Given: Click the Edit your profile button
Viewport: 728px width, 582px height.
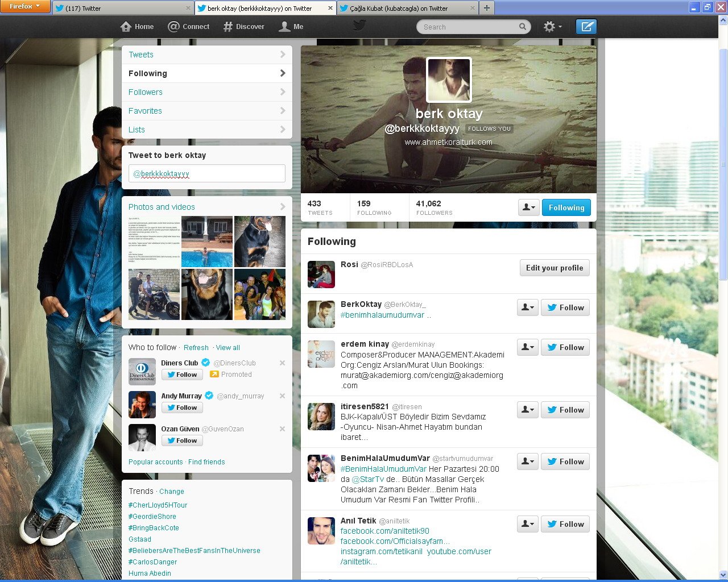Looking at the screenshot, I should [554, 268].
